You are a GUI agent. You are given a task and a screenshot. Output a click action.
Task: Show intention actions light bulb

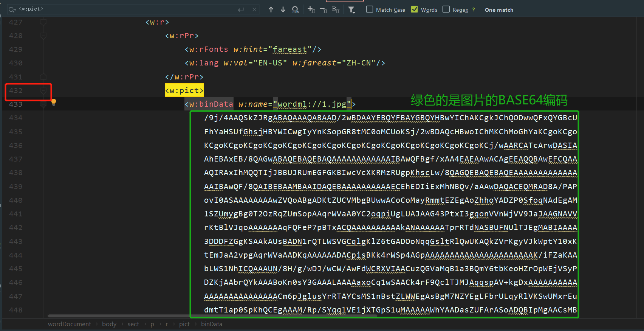point(54,102)
